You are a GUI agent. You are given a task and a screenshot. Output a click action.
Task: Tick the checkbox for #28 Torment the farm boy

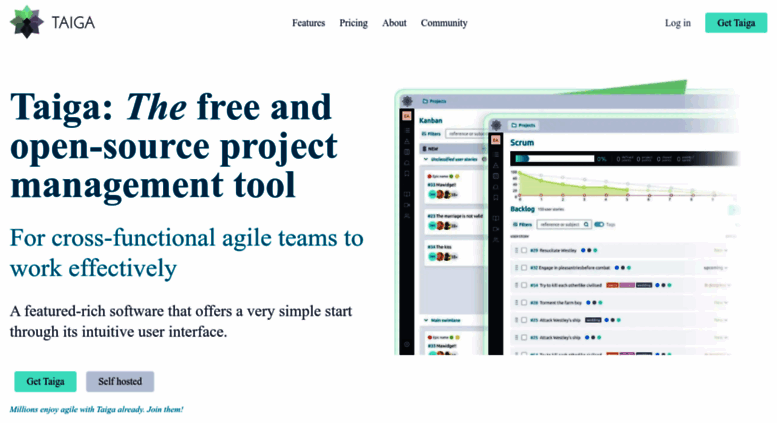coord(524,303)
